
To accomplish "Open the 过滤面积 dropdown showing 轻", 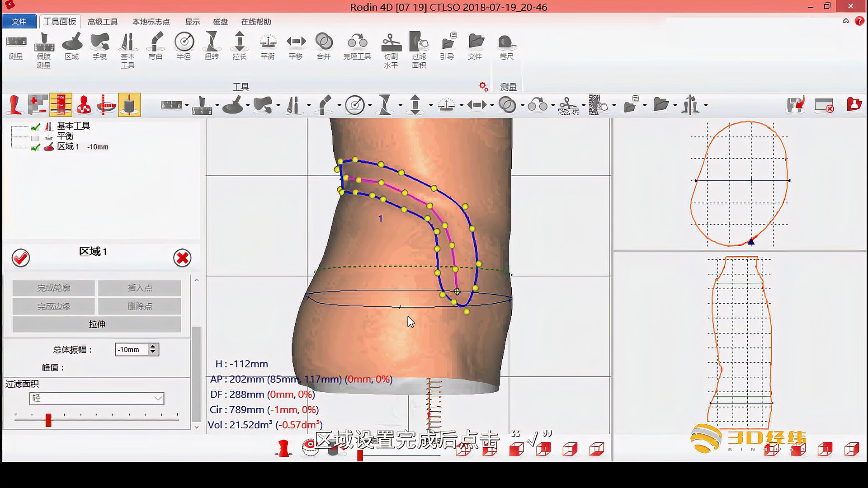I will (x=96, y=398).
